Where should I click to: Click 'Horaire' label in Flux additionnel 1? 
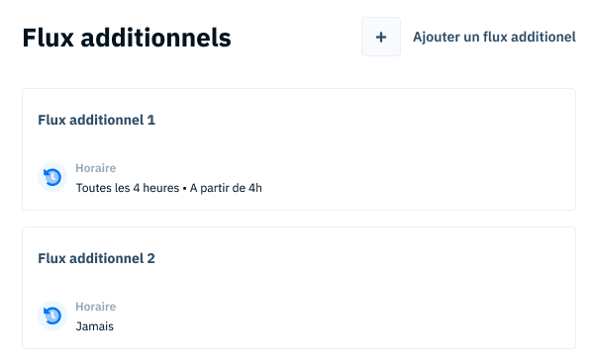pos(95,168)
